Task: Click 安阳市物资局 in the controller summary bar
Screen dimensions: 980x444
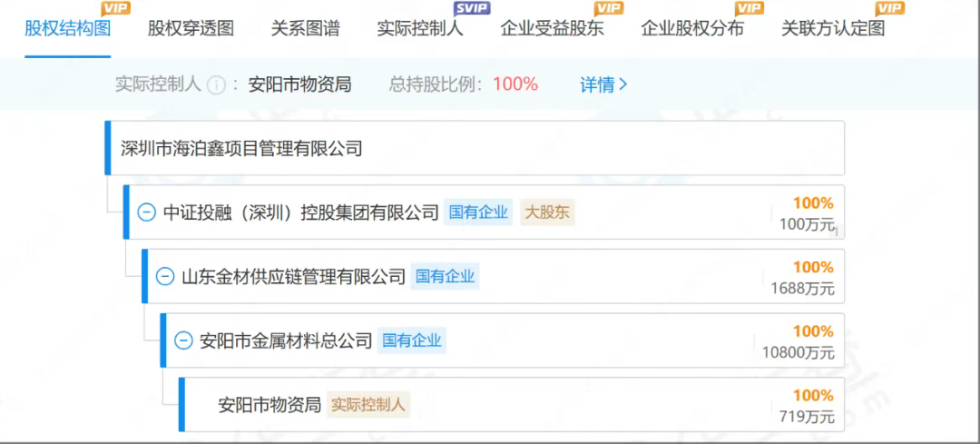Action: (300, 84)
